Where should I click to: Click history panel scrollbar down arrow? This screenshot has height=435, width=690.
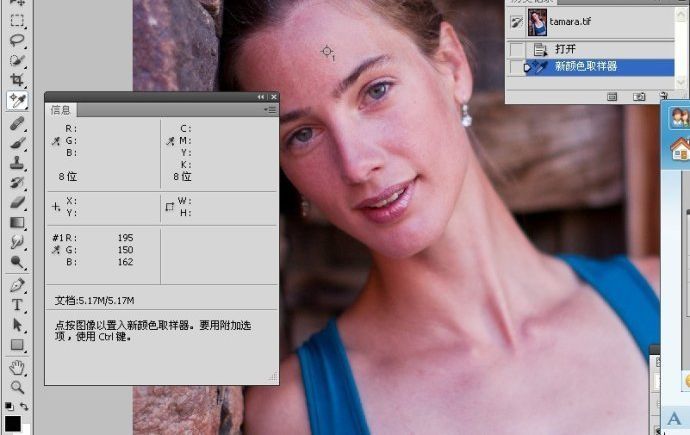681,82
